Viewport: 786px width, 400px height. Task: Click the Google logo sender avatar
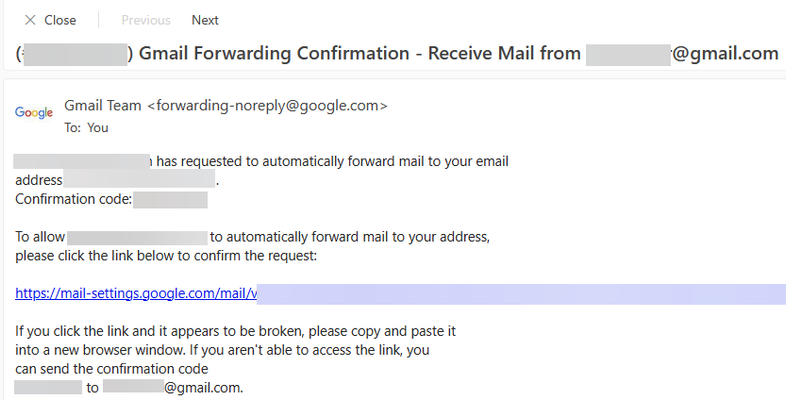[x=34, y=112]
